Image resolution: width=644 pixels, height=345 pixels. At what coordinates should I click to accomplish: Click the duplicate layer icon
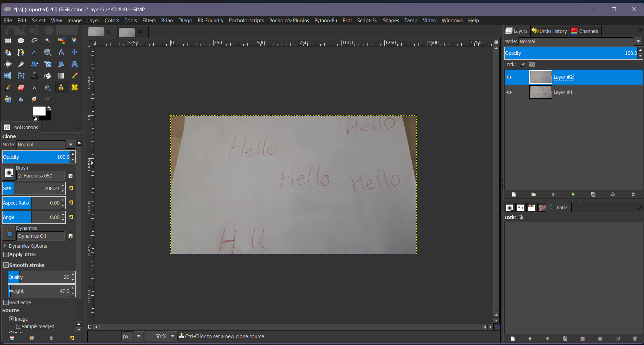[593, 194]
